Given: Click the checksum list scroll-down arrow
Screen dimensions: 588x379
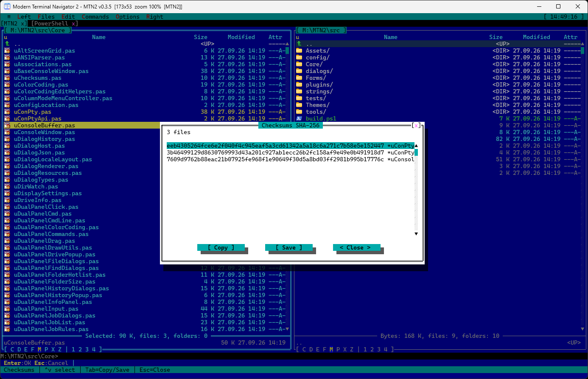Looking at the screenshot, I should click(416, 234).
